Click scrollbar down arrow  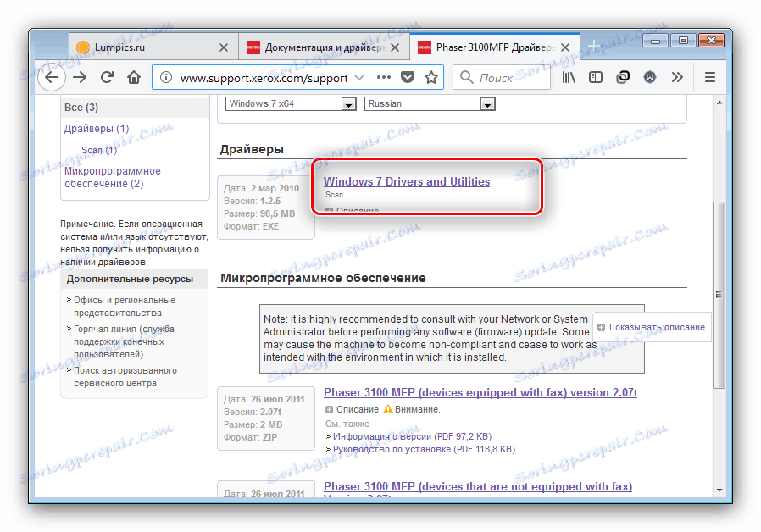click(719, 490)
